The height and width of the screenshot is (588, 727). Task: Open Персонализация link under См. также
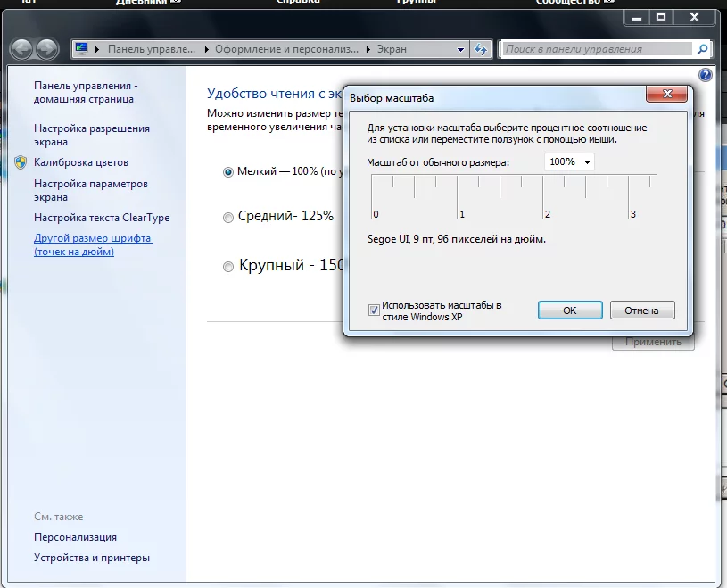click(x=75, y=537)
